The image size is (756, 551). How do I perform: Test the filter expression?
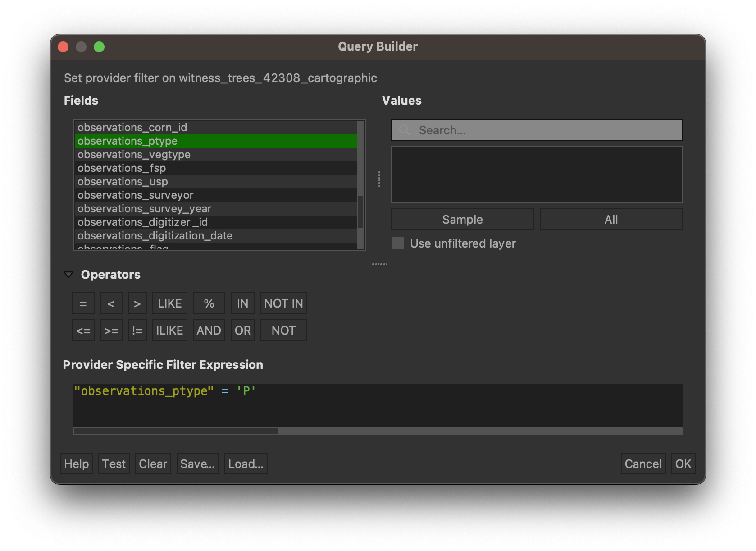tap(114, 464)
